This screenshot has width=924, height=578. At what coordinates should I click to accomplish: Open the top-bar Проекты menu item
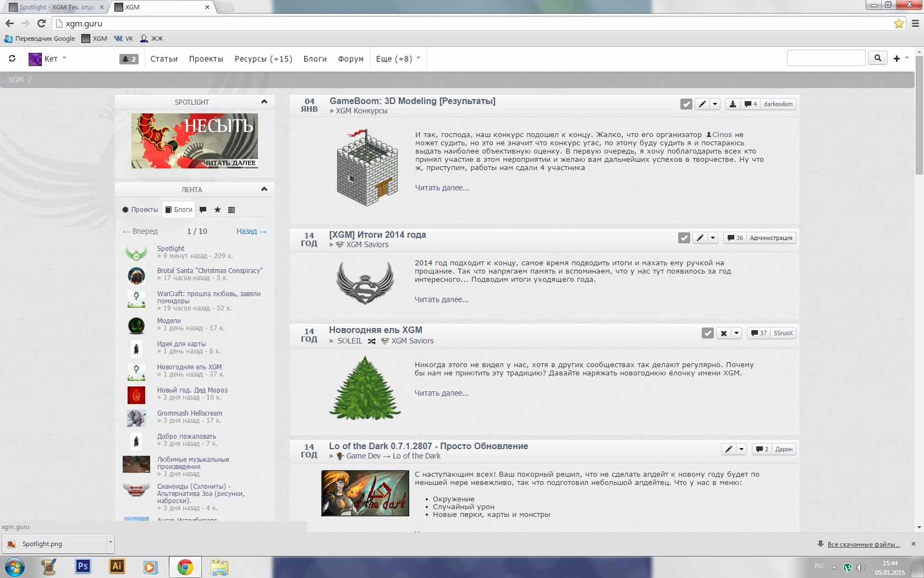pyautogui.click(x=206, y=59)
